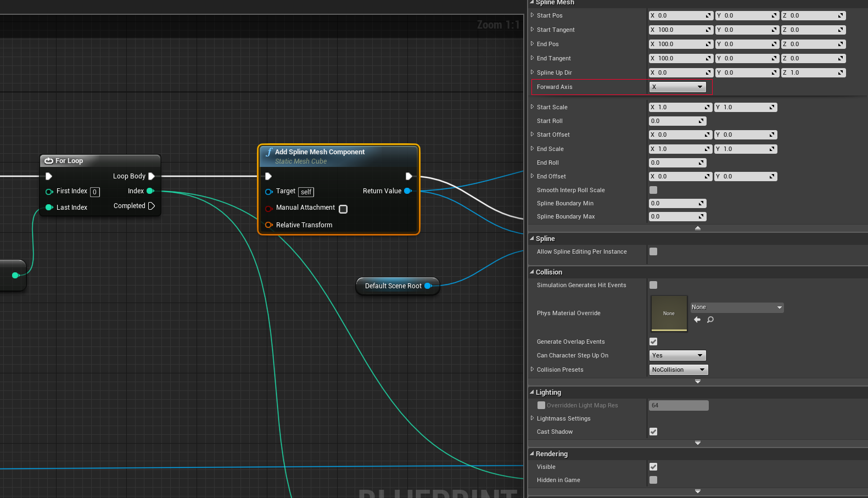
Task: Open Collision Presets NoCollision dropdown
Action: 679,370
